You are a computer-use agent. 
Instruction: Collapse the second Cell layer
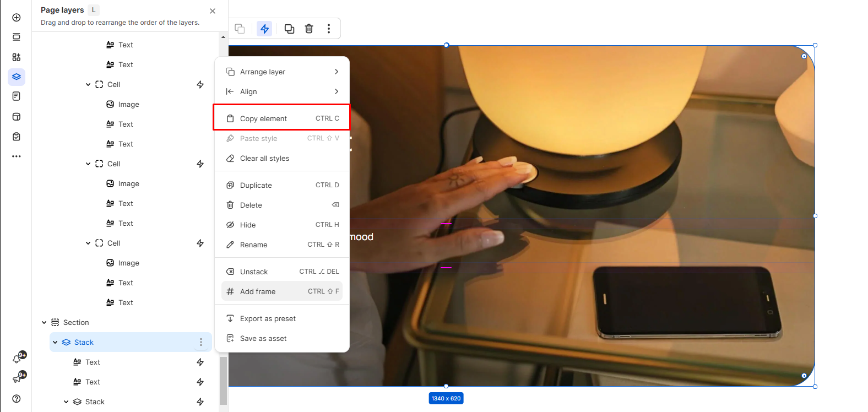point(88,164)
